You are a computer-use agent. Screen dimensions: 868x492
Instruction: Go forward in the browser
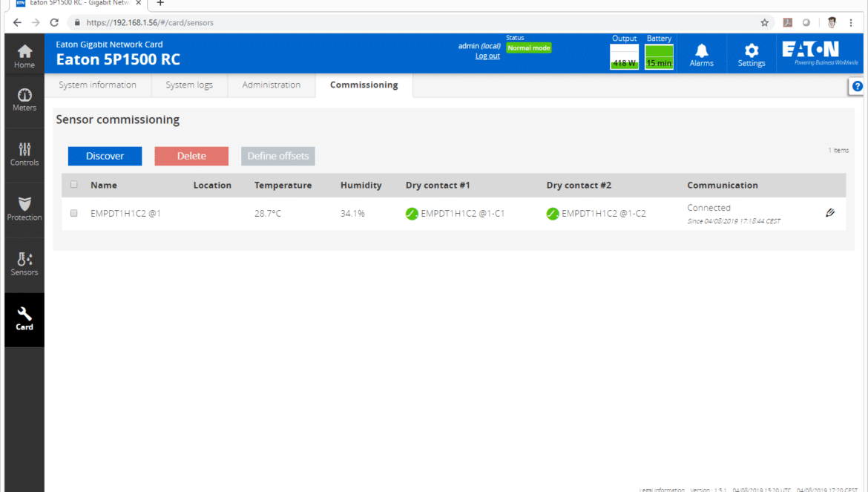[x=36, y=23]
